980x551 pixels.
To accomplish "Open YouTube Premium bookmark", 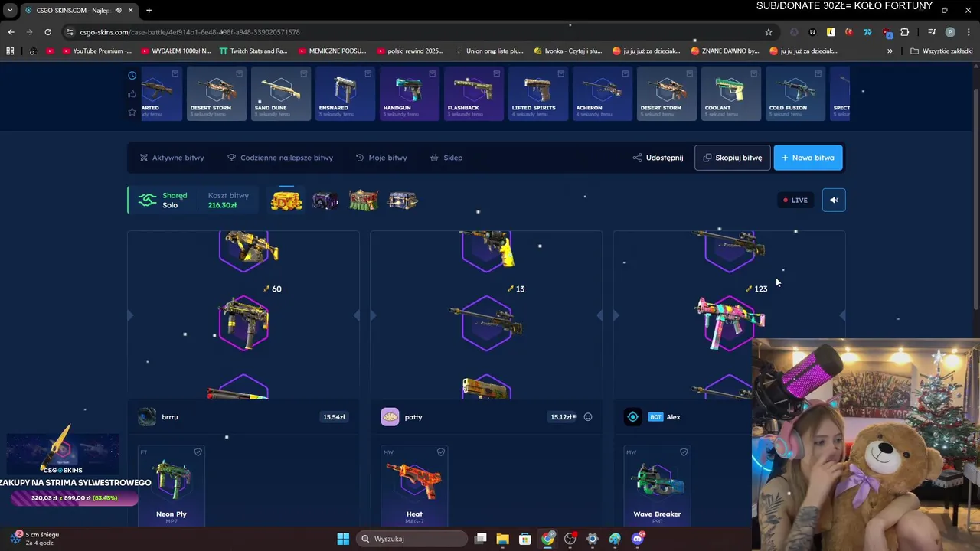I will tap(96, 51).
